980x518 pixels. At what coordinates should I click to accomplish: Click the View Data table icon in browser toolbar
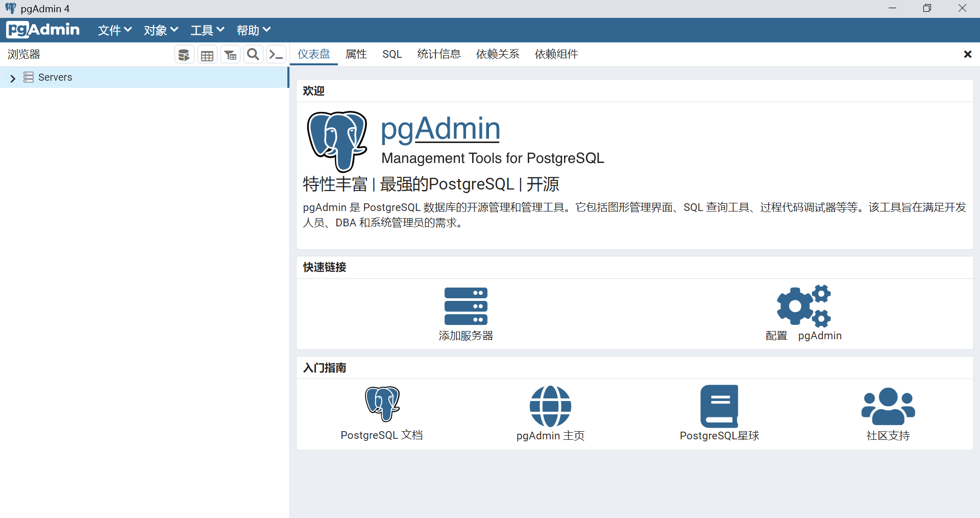(207, 55)
